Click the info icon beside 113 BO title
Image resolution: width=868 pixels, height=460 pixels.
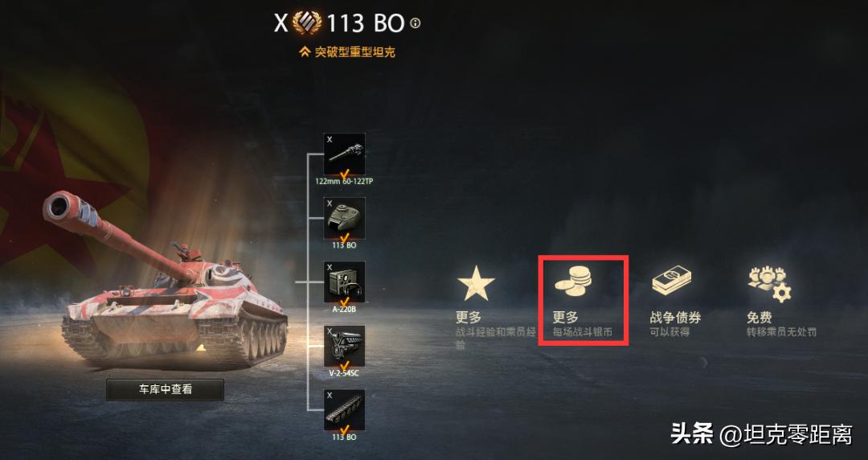416,23
